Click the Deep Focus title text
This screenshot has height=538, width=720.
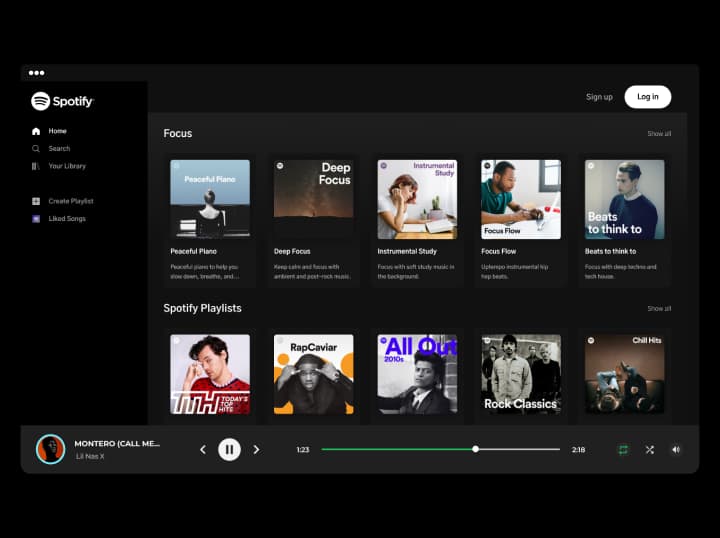coord(292,252)
